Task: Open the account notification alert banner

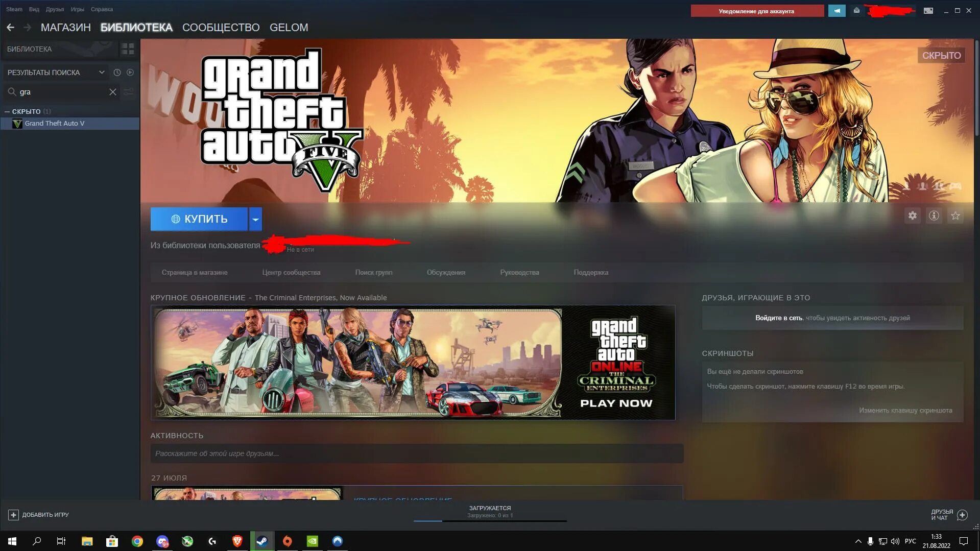Action: [757, 11]
